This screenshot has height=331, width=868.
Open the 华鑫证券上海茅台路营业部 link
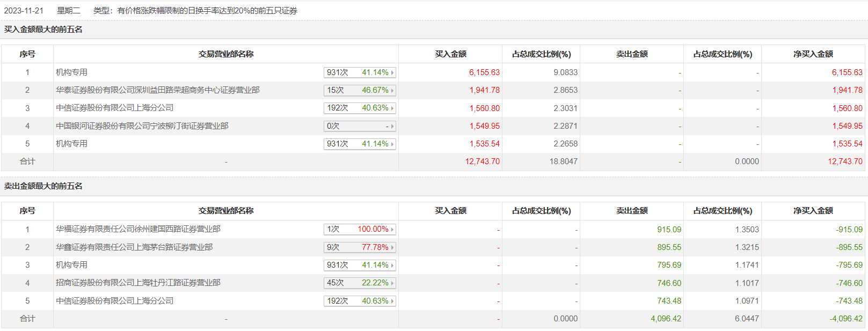[x=134, y=247]
